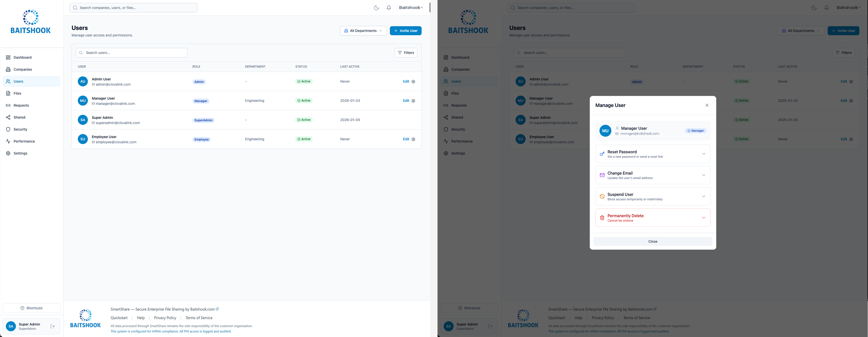Image resolution: width=868 pixels, height=337 pixels.
Task: Open notifications bell in left window header
Action: [x=388, y=8]
